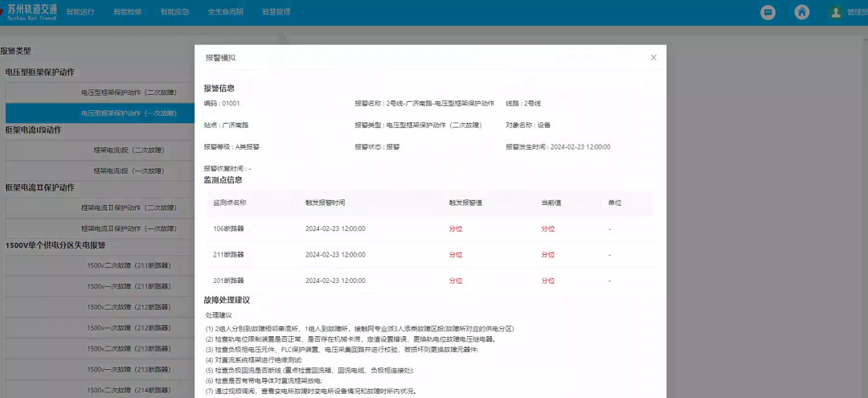Click the 电压型框架保护动作 group heading
868x398 pixels.
click(x=40, y=72)
